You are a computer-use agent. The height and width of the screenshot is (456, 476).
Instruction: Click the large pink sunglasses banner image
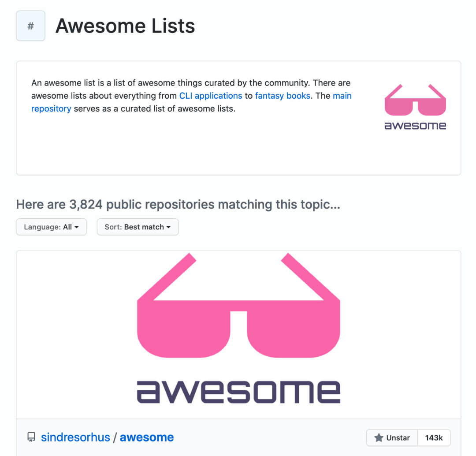point(238,306)
